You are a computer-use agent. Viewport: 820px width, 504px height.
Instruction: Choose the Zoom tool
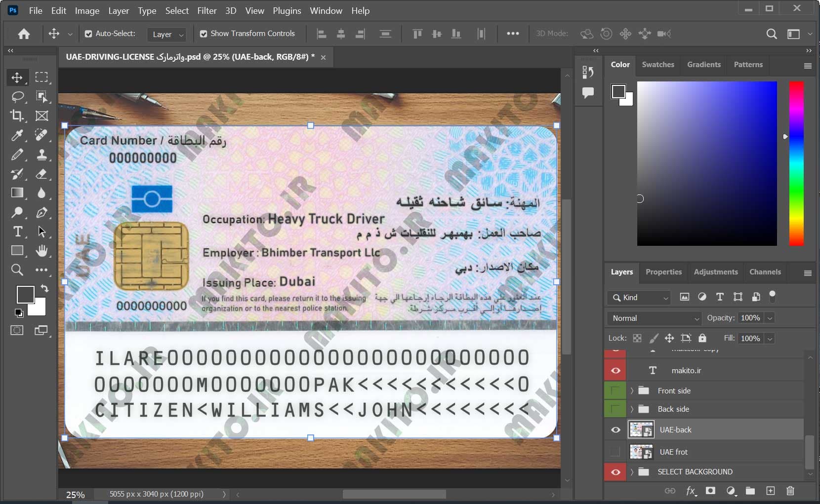point(17,270)
